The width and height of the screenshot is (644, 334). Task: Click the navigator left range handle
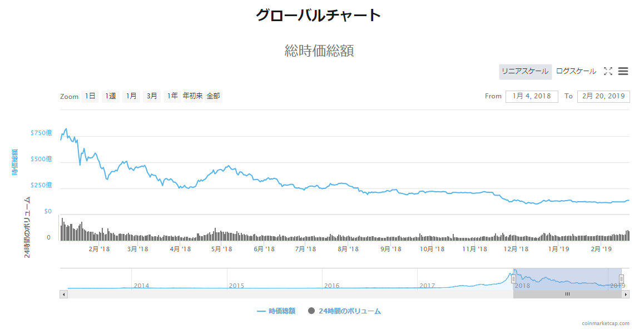tap(513, 279)
